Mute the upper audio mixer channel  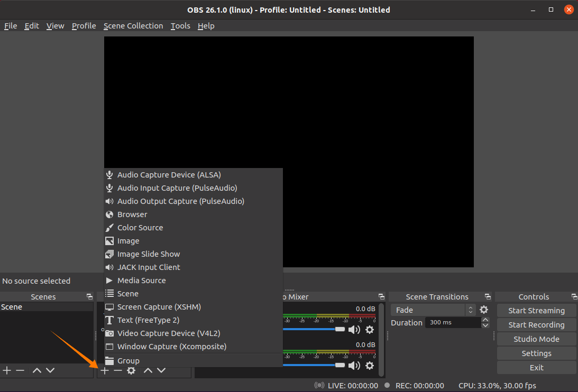[354, 330]
